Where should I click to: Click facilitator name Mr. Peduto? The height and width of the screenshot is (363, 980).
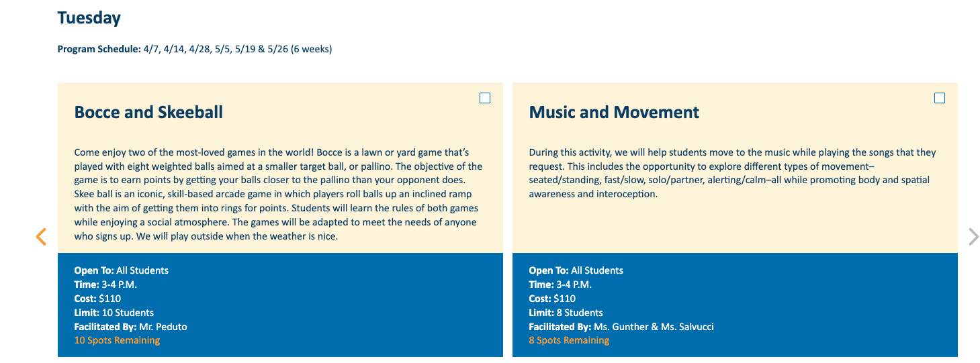click(163, 327)
